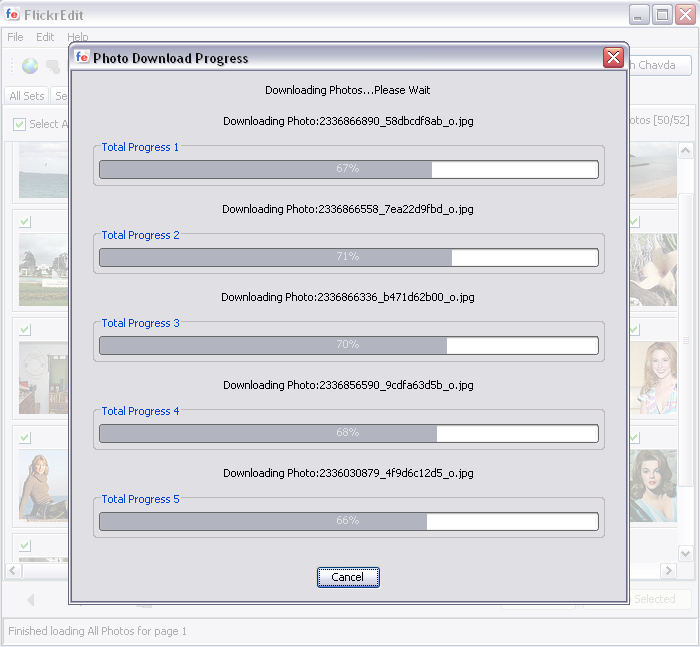The width and height of the screenshot is (700, 647).
Task: Click the 'Total Progress 3' group label
Action: (x=140, y=323)
